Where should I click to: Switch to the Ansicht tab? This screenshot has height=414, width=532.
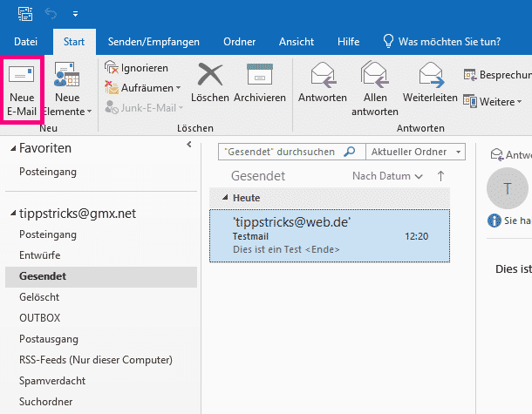297,41
